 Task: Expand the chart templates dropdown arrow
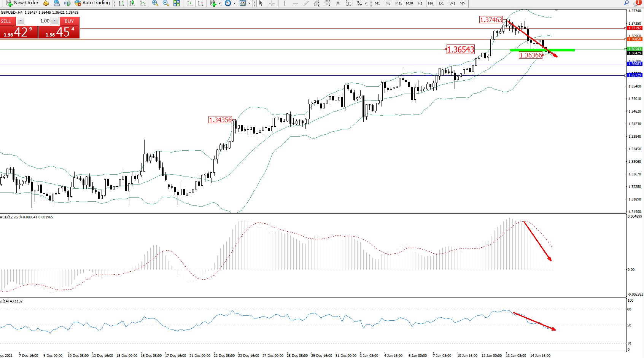249,3
